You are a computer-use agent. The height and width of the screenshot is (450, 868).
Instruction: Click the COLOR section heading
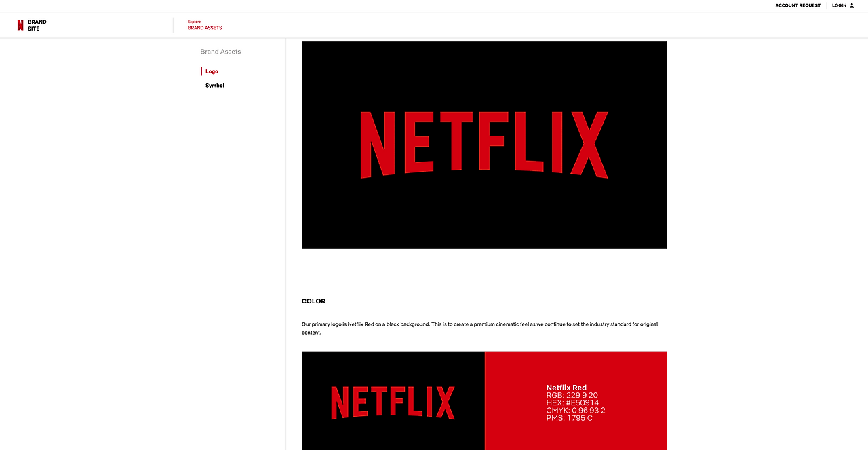pos(313,301)
